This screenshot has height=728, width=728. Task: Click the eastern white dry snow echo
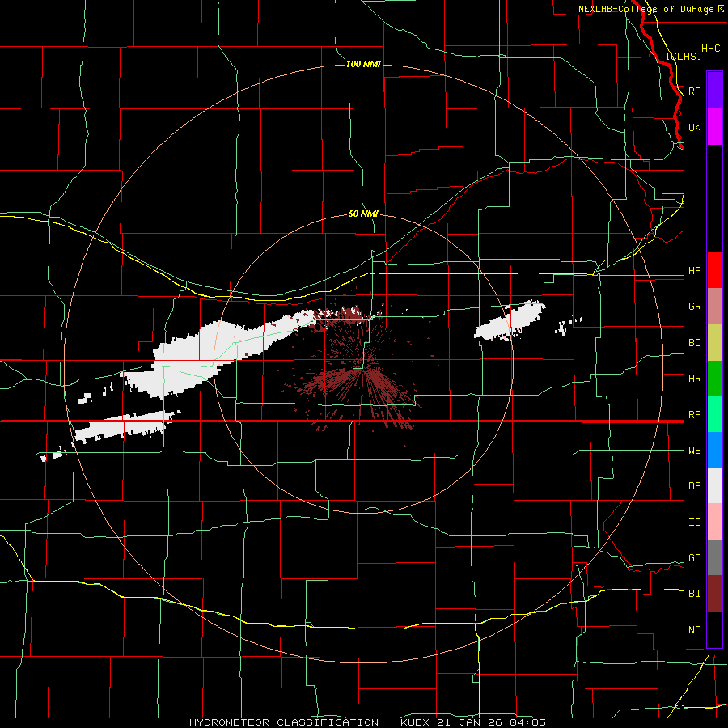pyautogui.click(x=510, y=321)
